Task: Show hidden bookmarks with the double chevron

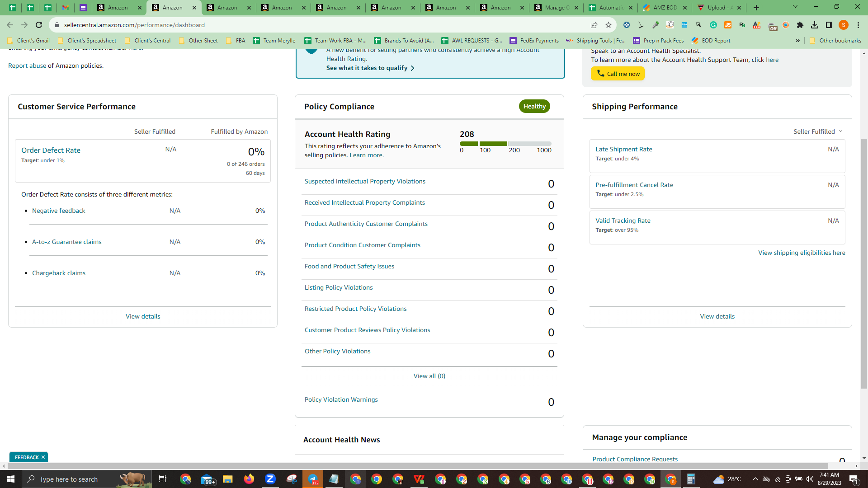Action: pos(798,41)
